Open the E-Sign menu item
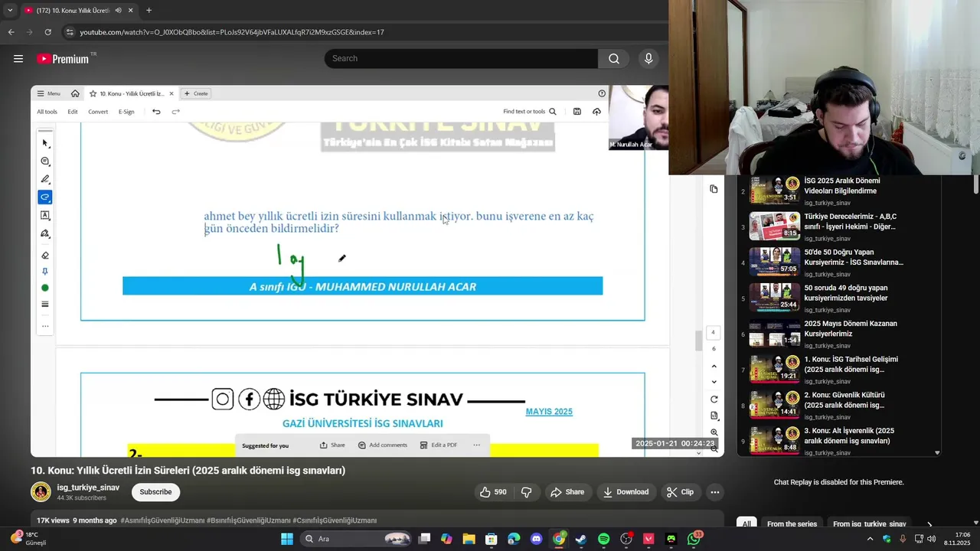Image resolution: width=980 pixels, height=551 pixels. [x=126, y=112]
